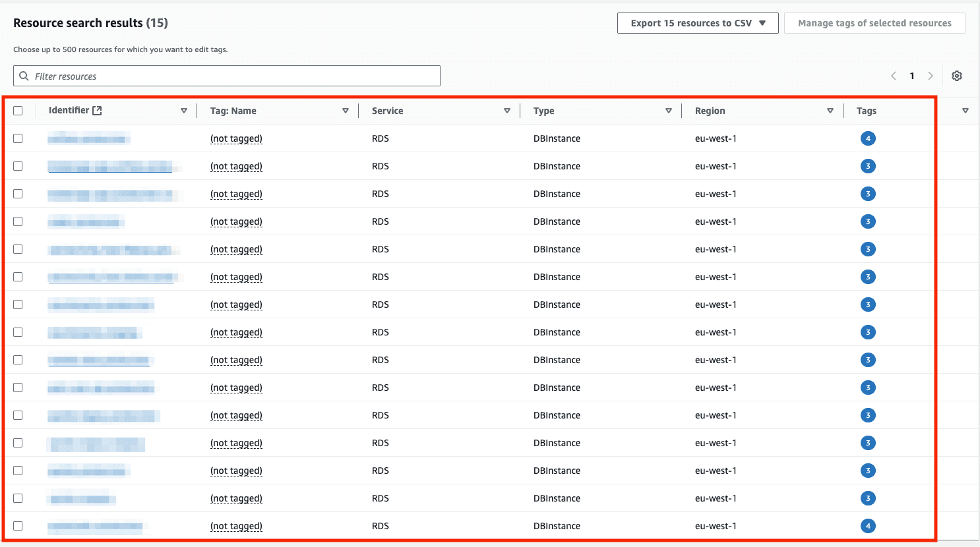Select the first resource row checkbox

tap(18, 138)
